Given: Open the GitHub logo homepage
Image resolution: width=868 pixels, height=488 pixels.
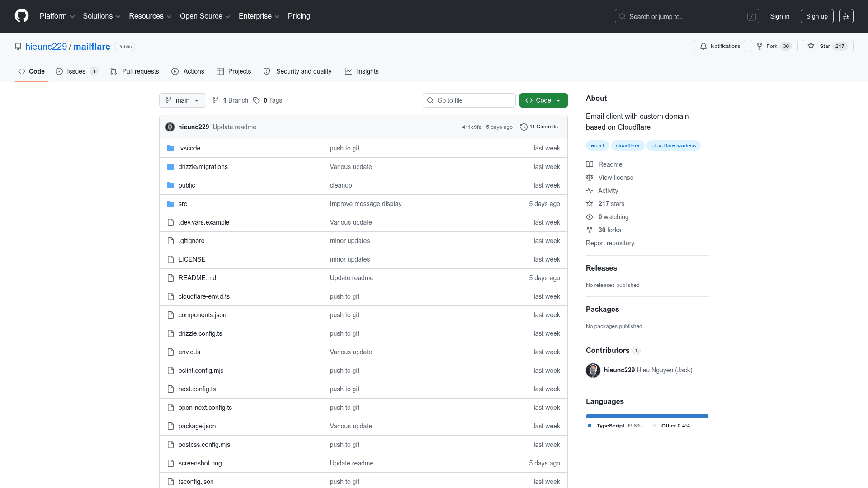Looking at the screenshot, I should point(22,16).
